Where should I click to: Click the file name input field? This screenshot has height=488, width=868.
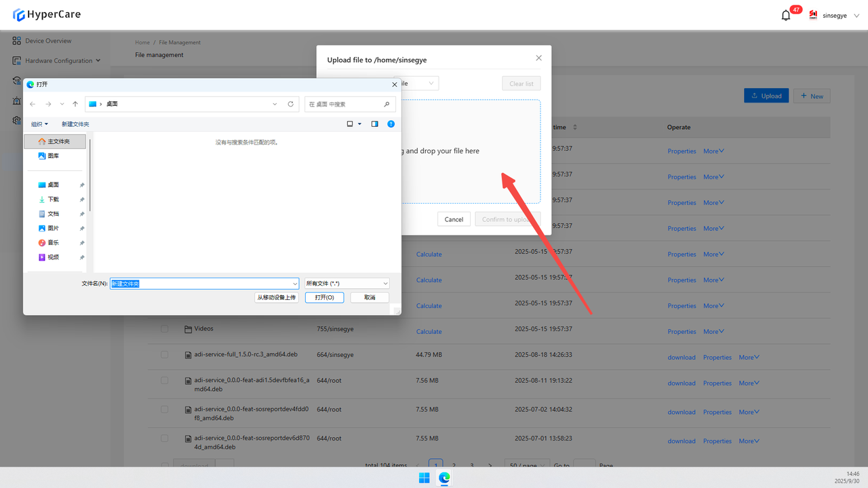coord(203,284)
